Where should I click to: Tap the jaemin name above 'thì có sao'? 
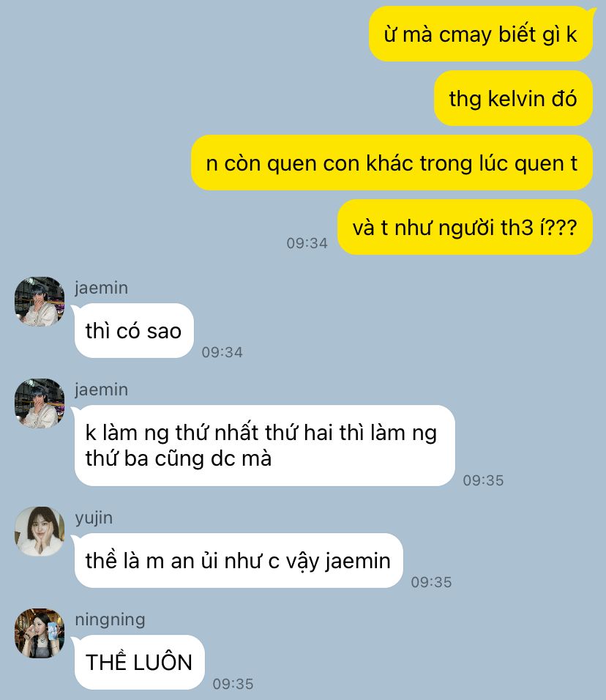pos(101,288)
